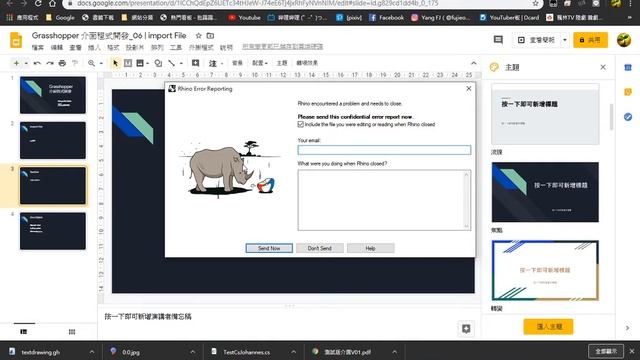Select the arrow cursor tool

116,63
